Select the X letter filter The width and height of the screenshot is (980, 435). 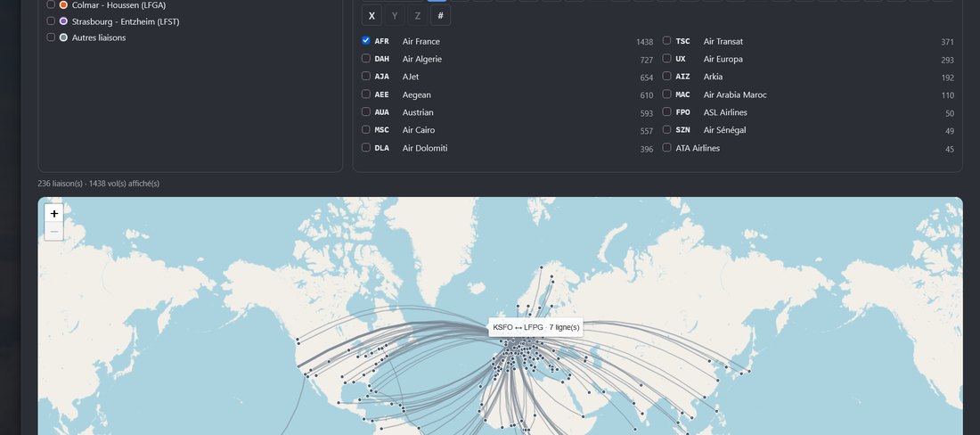pyautogui.click(x=372, y=16)
